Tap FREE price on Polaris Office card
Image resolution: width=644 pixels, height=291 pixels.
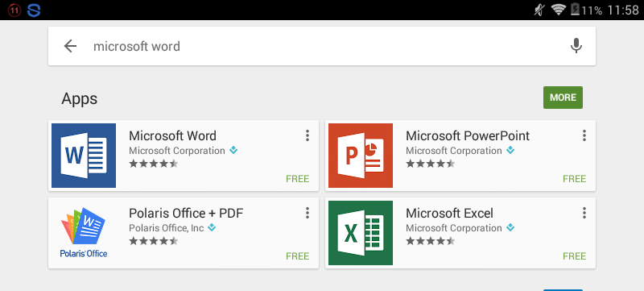[x=297, y=256]
